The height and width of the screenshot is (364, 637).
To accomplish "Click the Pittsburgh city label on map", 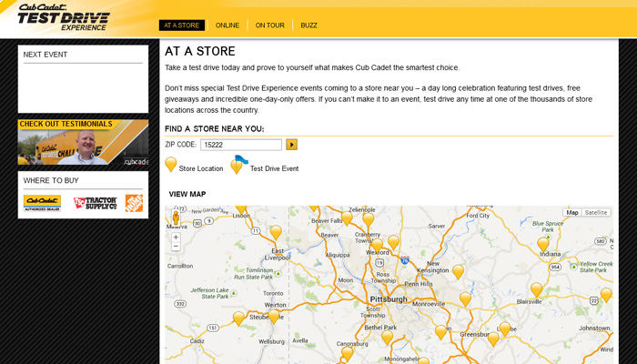I will [x=389, y=299].
